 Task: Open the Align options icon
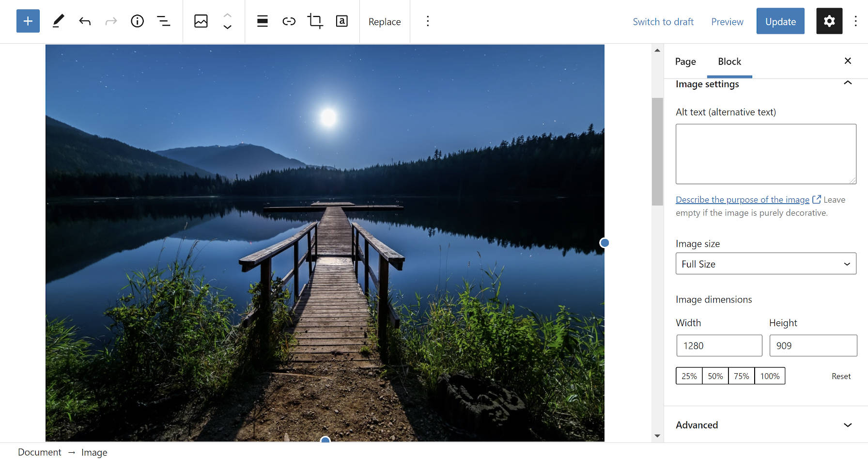coord(262,21)
